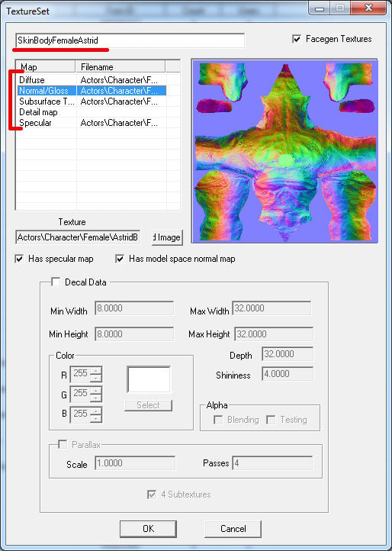This screenshot has height=551, width=392.
Task: Click the R color value field
Action: coord(80,374)
